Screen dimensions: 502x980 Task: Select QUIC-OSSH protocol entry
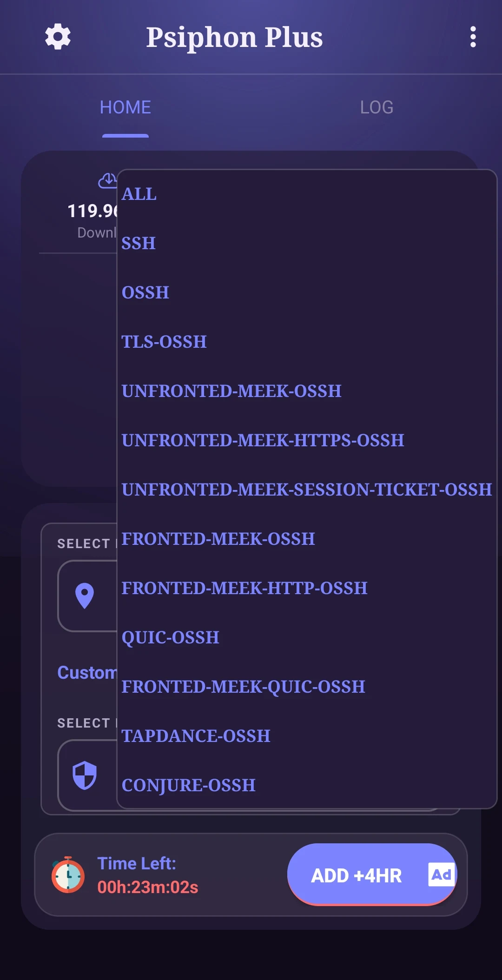(x=307, y=637)
